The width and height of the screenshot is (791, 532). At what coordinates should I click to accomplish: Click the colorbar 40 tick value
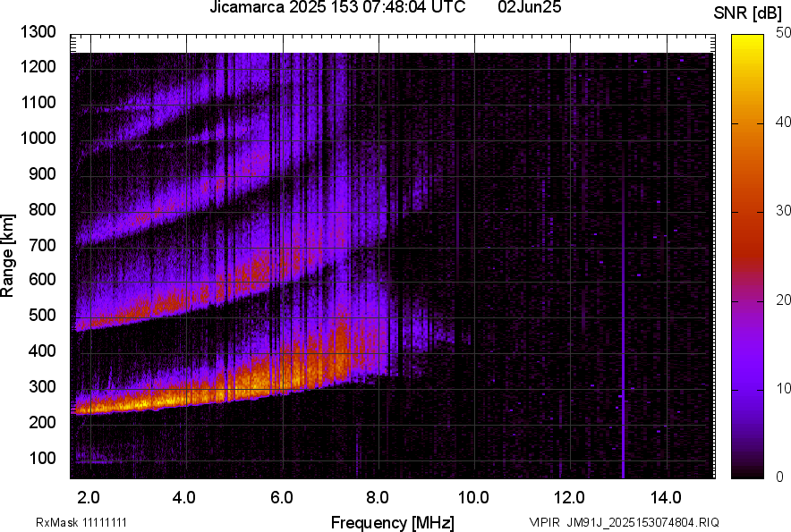(783, 122)
